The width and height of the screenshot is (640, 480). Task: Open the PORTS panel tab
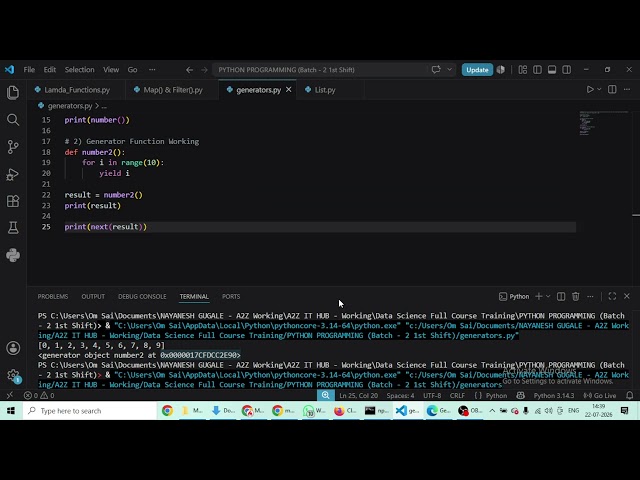point(231,297)
